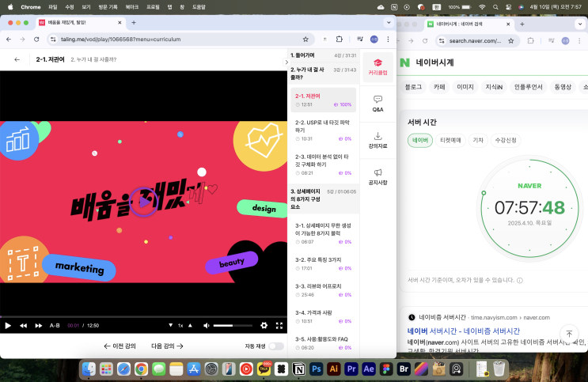Open a new tab in the left Chrome window
Viewport: 588px width, 382px height.
tap(134, 22)
